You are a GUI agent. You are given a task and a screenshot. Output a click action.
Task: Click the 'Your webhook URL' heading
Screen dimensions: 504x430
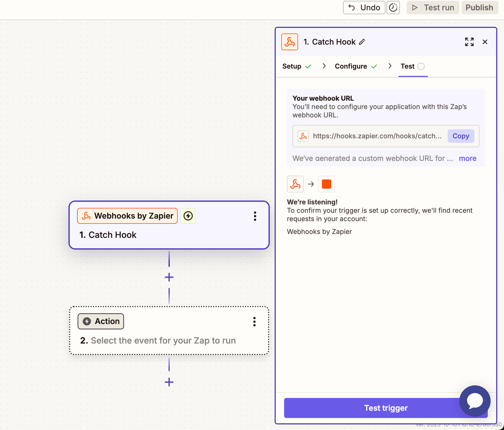[x=323, y=98]
